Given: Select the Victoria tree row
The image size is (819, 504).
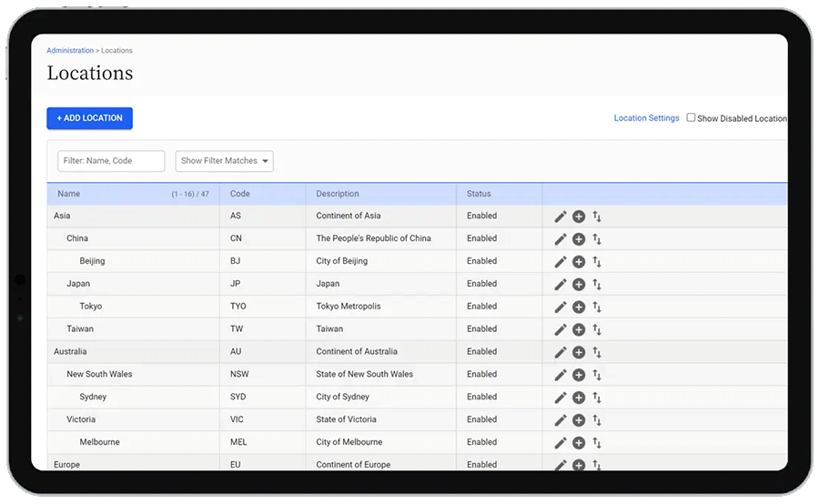Looking at the screenshot, I should coord(81,419).
